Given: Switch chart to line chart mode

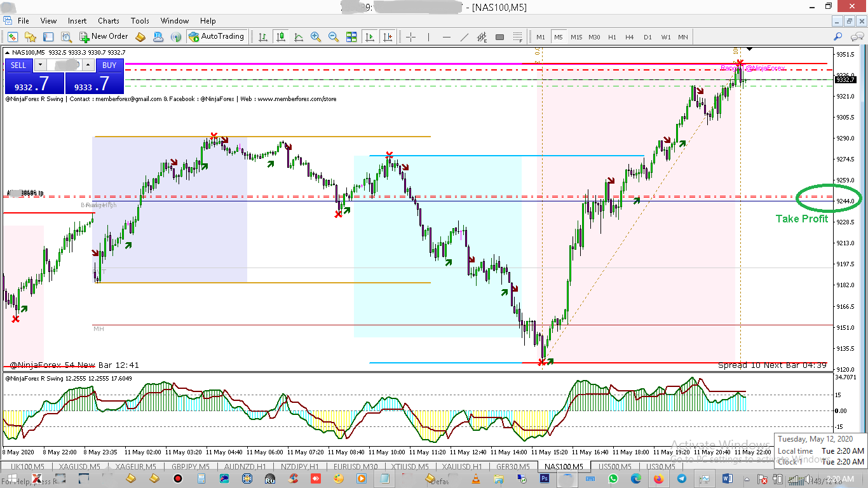Looking at the screenshot, I should 298,37.
